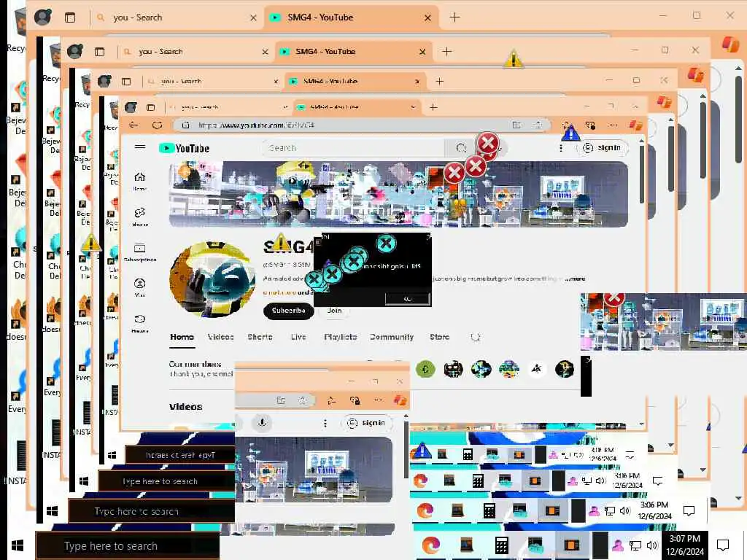Open channel Live tab
The image size is (747, 560).
(x=298, y=337)
